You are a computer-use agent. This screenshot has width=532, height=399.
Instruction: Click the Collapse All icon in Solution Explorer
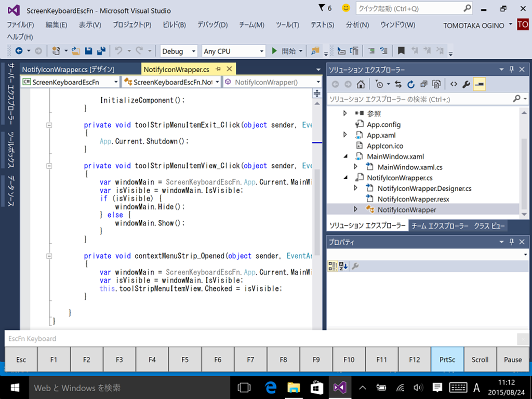424,84
